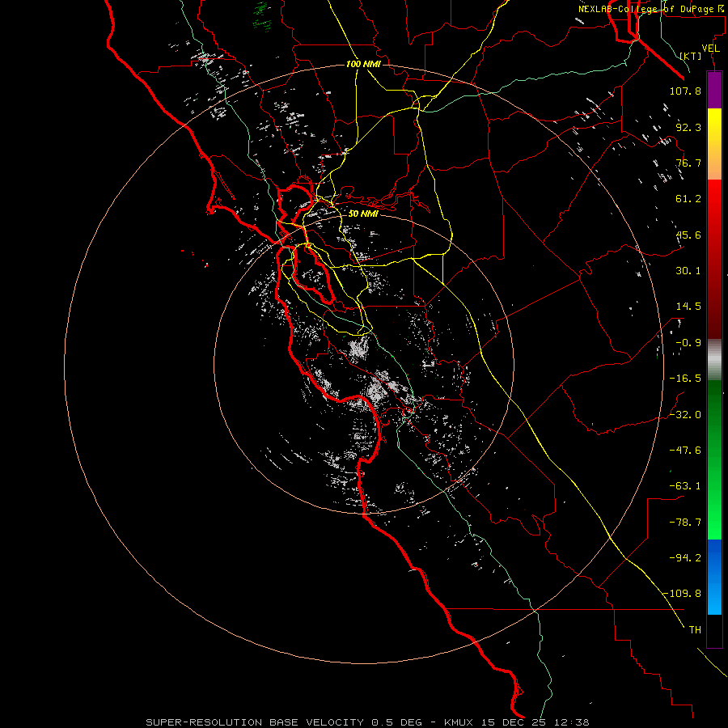Viewport: 728px width, 728px height.
Task: Click the TH threshold label
Action: pos(695,630)
